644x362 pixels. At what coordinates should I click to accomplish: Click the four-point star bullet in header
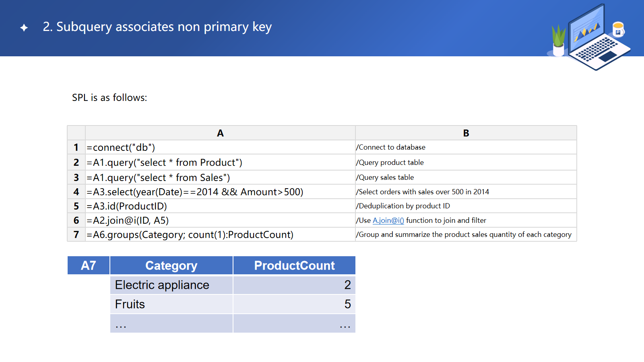point(24,28)
